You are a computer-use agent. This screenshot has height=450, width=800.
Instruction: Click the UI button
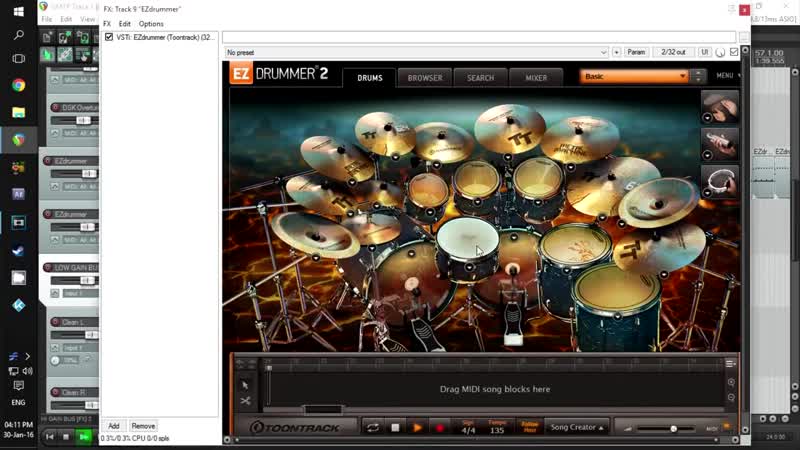point(704,53)
